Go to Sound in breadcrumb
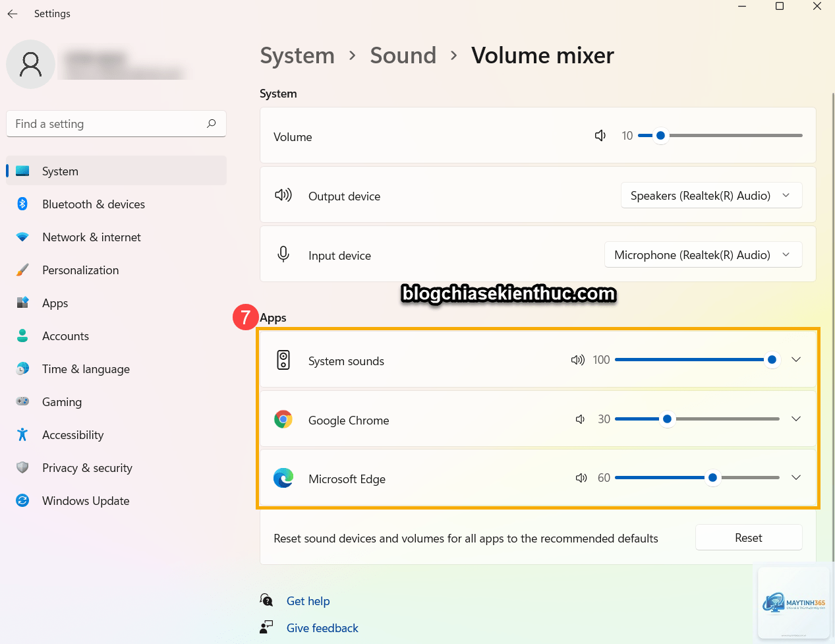835x644 pixels. coord(403,56)
